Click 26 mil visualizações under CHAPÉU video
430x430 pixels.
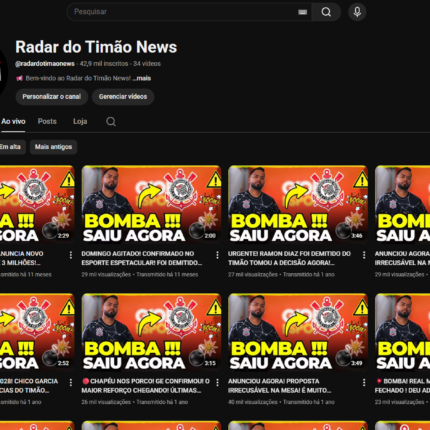pos(106,402)
